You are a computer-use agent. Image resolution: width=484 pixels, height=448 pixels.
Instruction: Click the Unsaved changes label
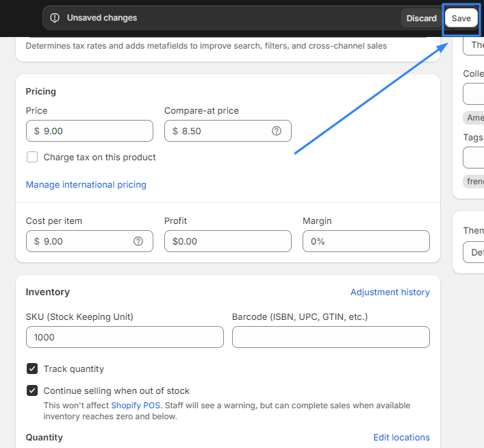pyautogui.click(x=102, y=18)
